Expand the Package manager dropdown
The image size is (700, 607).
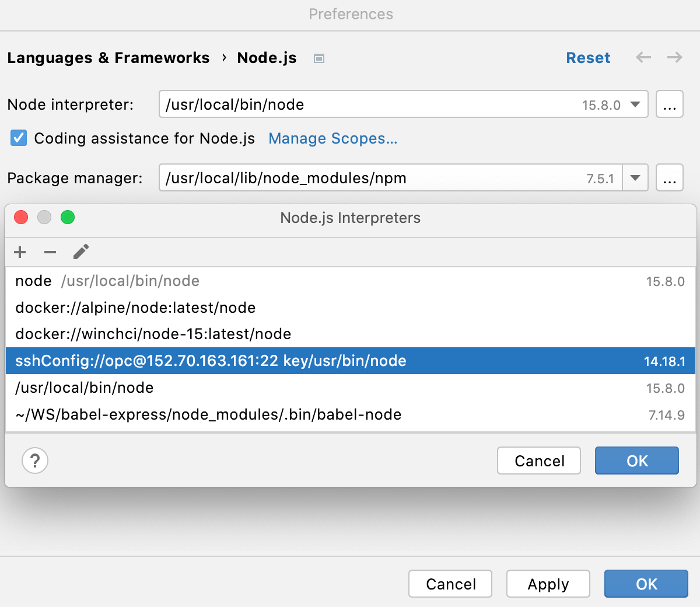pyautogui.click(x=635, y=178)
